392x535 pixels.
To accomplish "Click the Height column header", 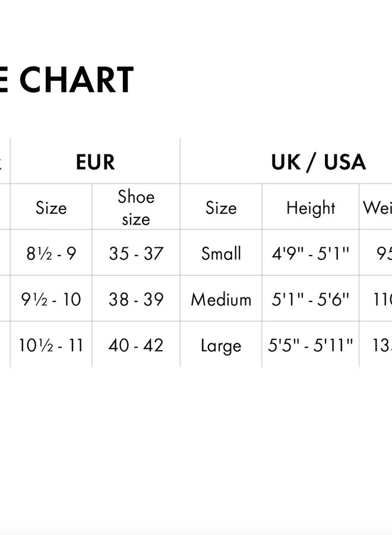I will click(x=311, y=207).
